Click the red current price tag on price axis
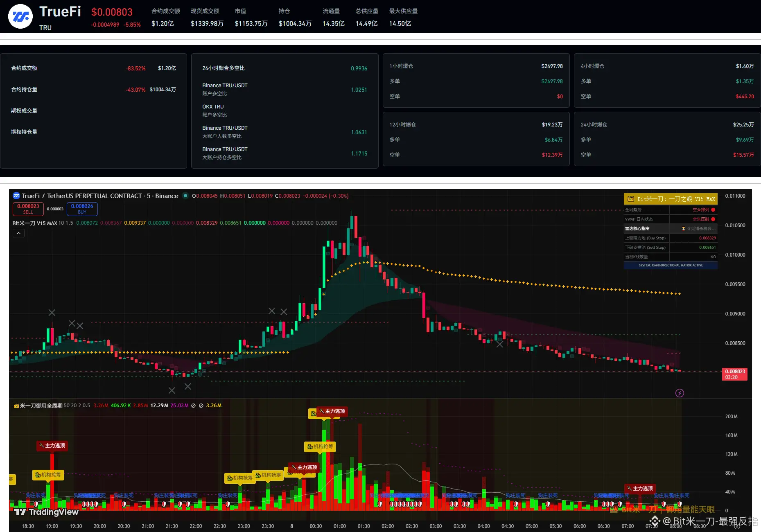The image size is (761, 532). click(x=735, y=374)
